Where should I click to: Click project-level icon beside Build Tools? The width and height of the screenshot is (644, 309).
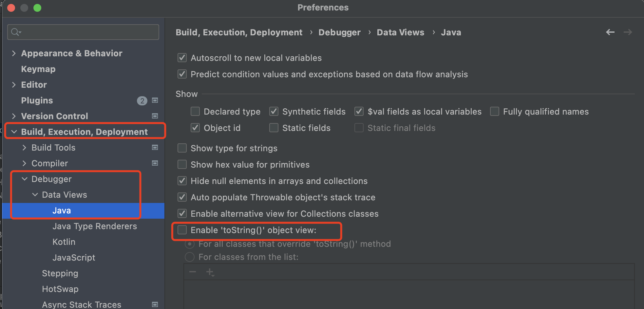[155, 148]
